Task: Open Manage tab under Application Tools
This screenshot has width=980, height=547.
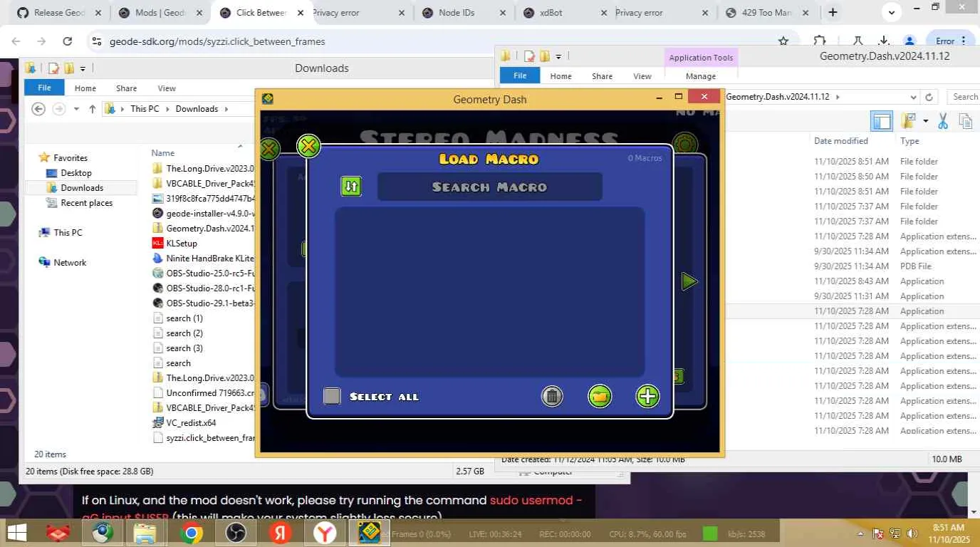Action: click(x=701, y=76)
